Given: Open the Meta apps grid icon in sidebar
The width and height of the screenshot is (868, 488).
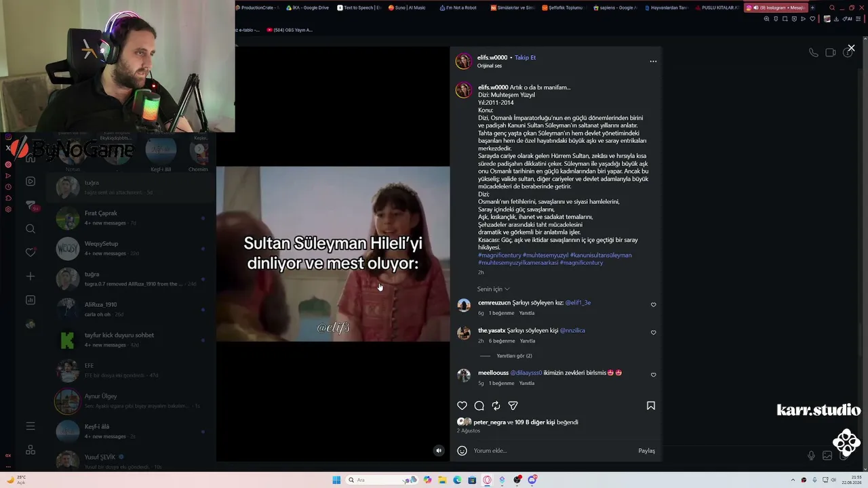Looking at the screenshot, I should (30, 449).
